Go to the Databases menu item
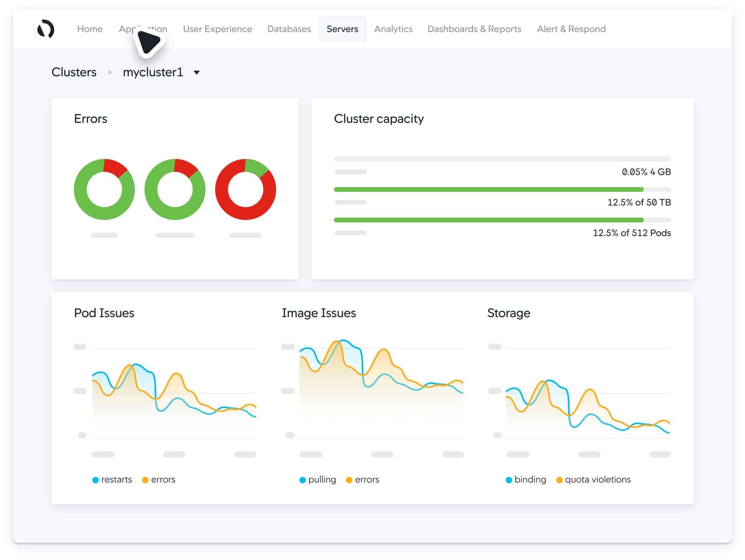Screen dimensions: 745x560 coord(289,29)
